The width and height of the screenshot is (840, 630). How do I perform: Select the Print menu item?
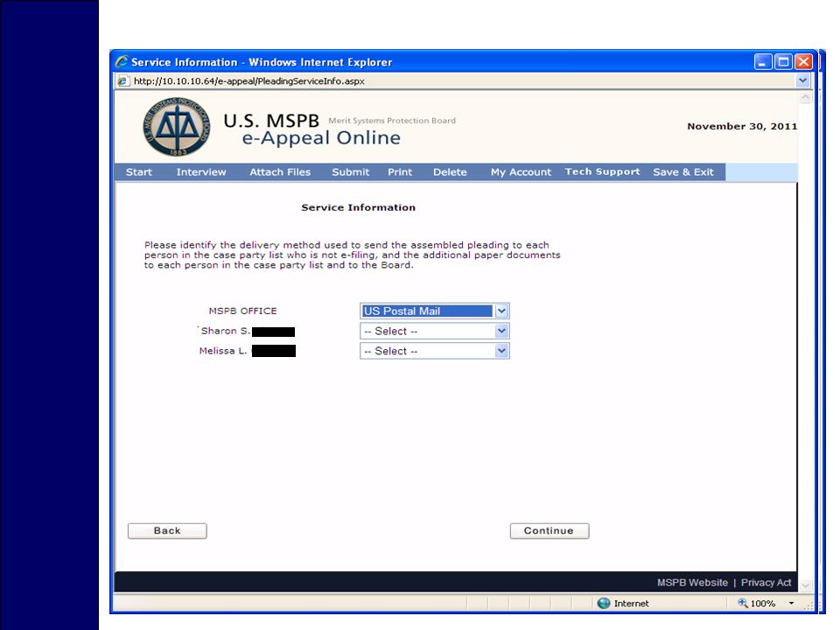[400, 172]
